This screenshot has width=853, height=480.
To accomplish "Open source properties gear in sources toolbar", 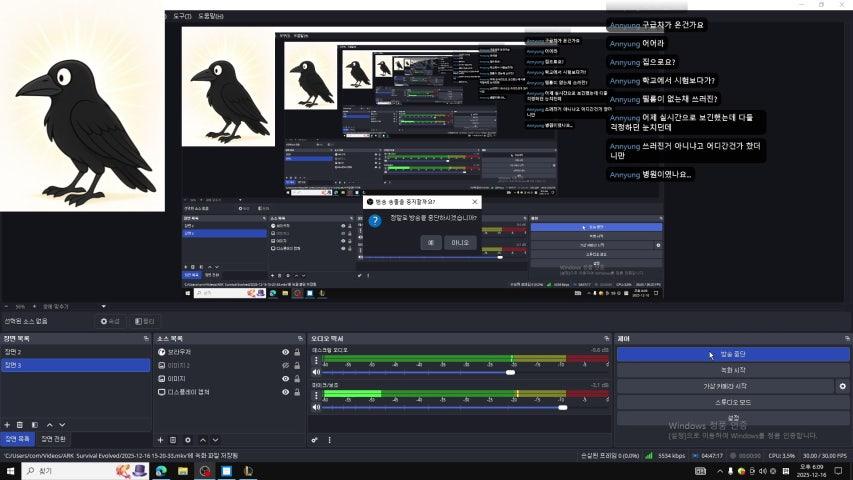I will (187, 440).
